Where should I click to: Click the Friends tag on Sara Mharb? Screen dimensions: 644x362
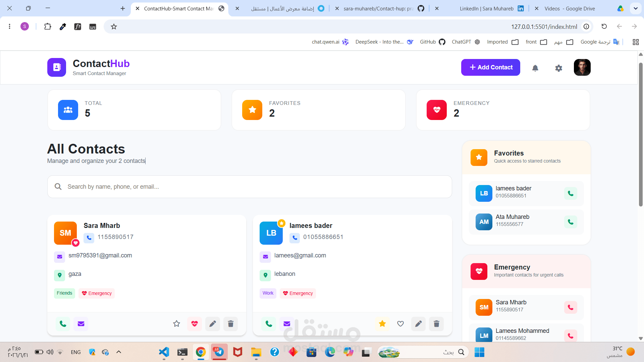click(64, 293)
